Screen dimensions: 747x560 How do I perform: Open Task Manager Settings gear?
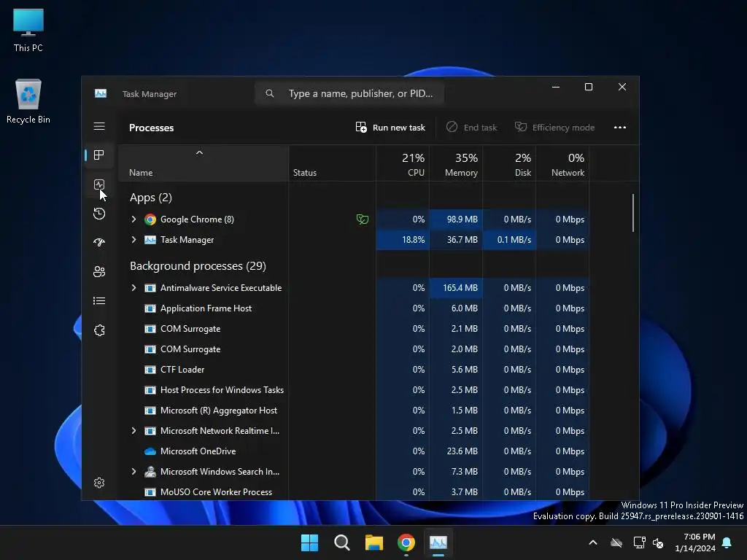click(99, 483)
